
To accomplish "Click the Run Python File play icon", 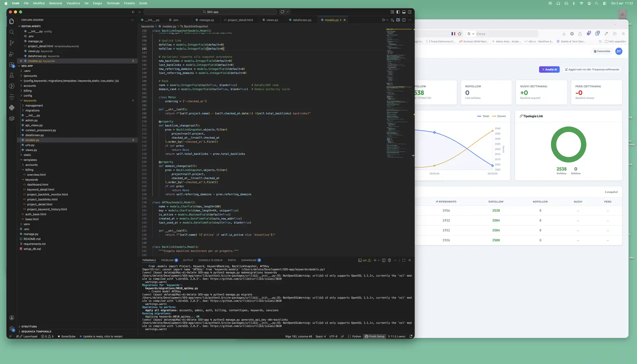I will [x=384, y=20].
